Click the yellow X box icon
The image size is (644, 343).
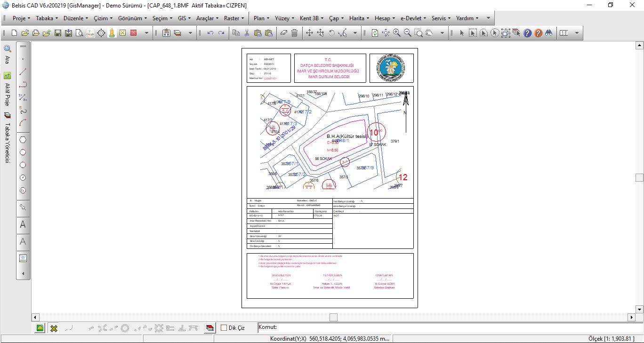click(122, 33)
